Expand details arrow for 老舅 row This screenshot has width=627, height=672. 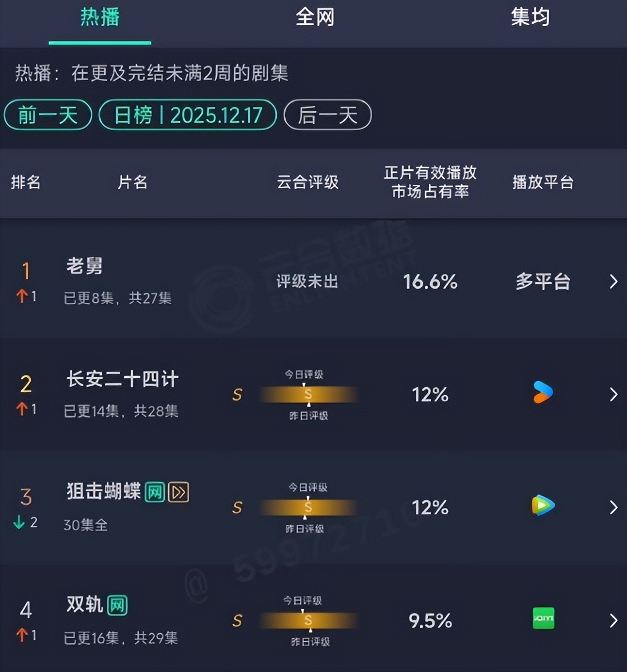[614, 282]
